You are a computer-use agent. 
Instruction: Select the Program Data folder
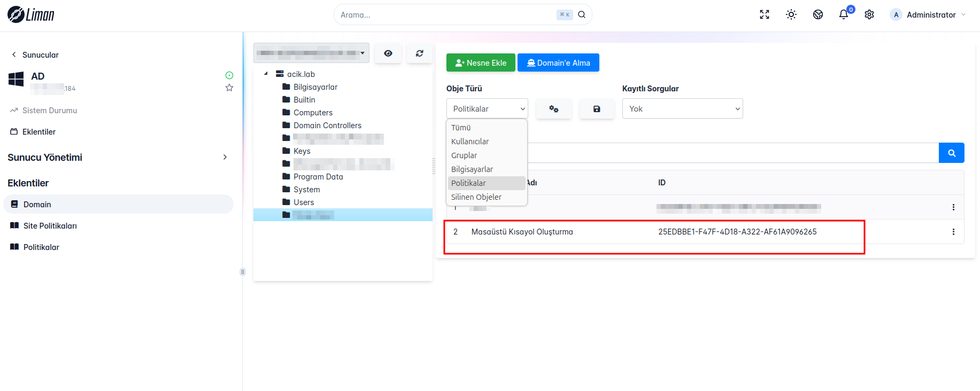318,176
